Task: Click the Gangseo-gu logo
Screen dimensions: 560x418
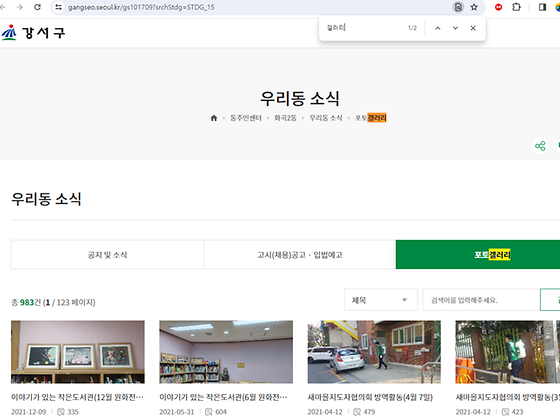Action: pos(33,33)
